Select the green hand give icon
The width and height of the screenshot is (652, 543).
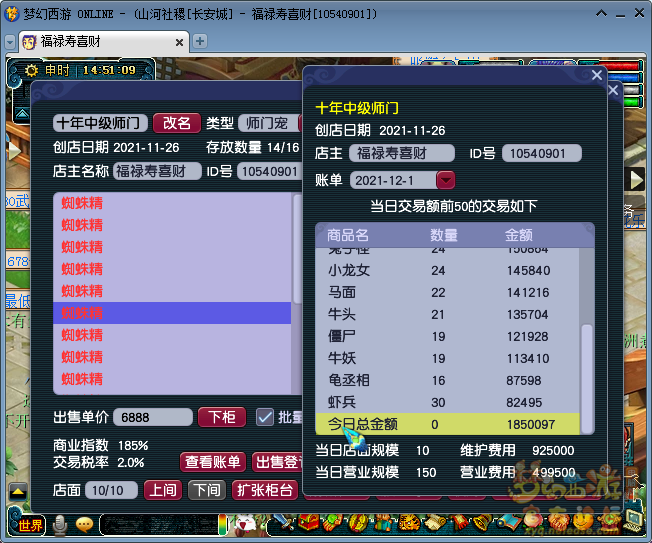pos(331,523)
